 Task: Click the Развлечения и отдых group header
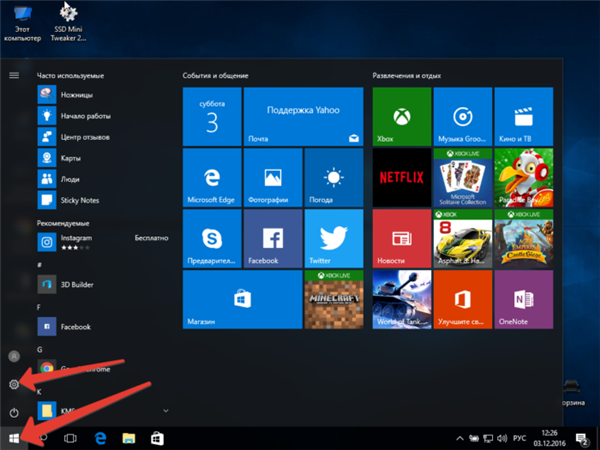pyautogui.click(x=407, y=76)
